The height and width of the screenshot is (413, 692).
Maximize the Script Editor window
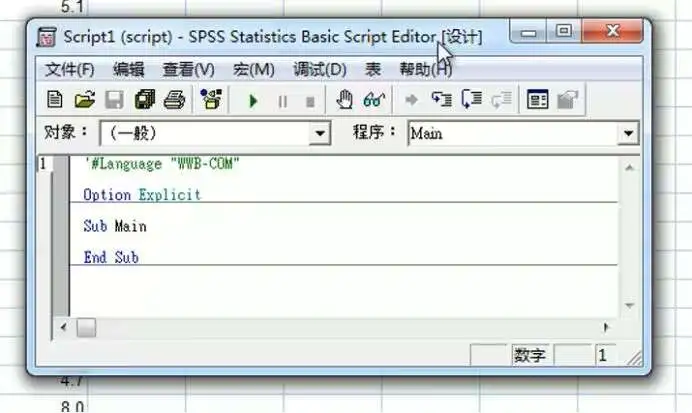(564, 31)
